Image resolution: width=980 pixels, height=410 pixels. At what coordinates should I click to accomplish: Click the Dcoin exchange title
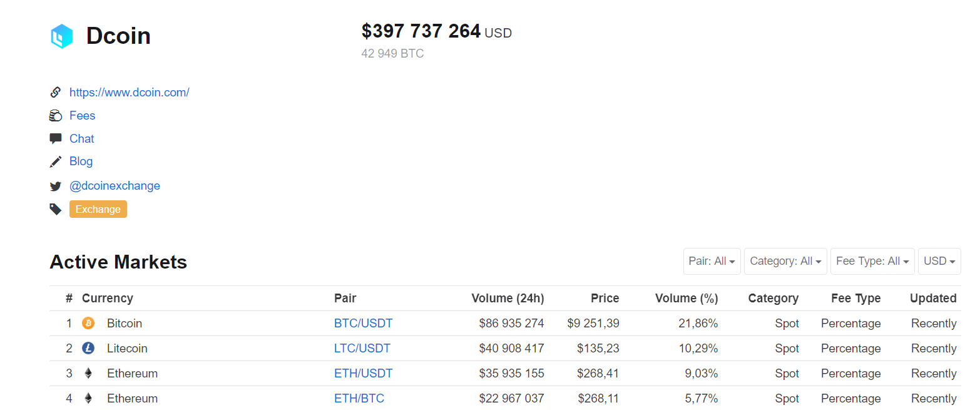pyautogui.click(x=118, y=36)
